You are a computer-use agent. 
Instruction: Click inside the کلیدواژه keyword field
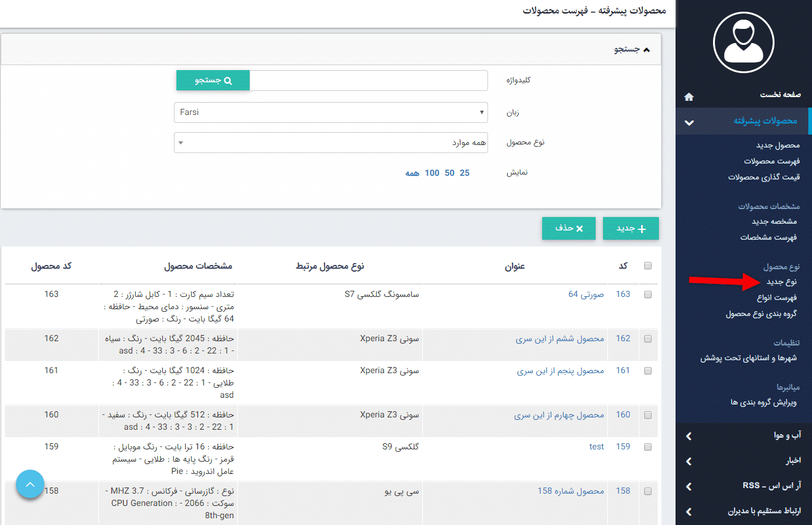click(369, 80)
